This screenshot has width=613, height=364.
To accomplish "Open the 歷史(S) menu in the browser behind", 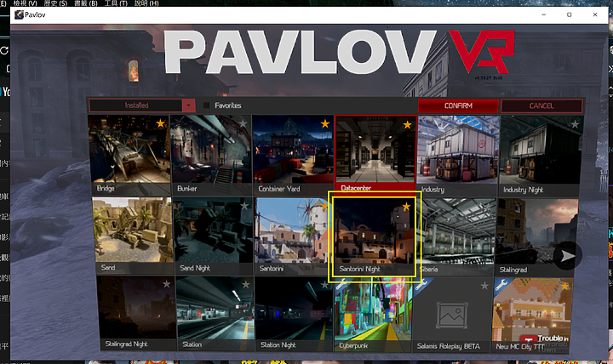I will [55, 3].
